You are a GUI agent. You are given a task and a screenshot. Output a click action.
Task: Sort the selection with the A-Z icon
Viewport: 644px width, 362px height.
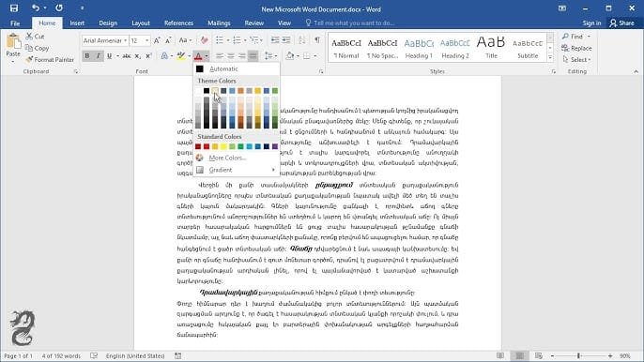pyautogui.click(x=302, y=39)
